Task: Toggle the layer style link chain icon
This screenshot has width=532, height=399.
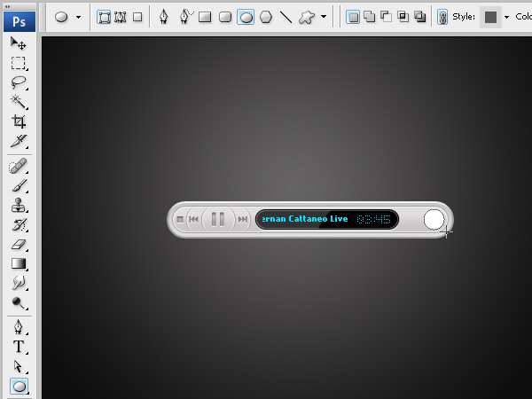Action: [x=442, y=17]
